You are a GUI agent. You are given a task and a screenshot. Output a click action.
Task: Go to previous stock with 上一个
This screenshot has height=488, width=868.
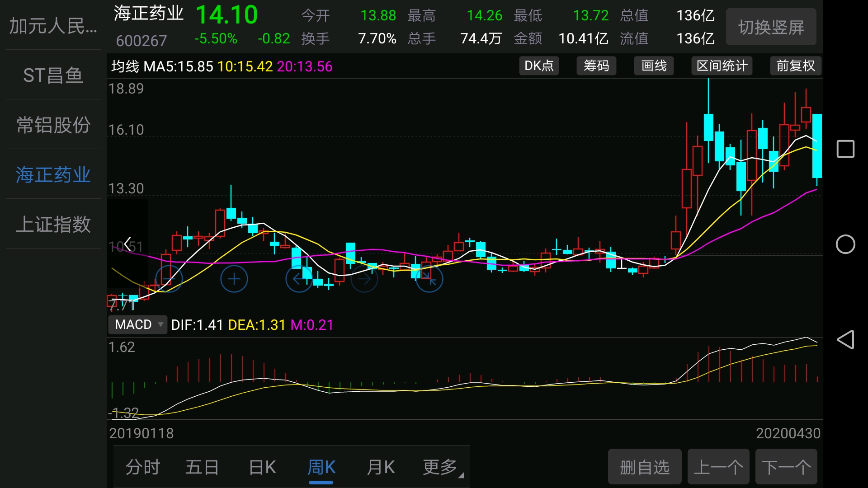click(x=718, y=467)
